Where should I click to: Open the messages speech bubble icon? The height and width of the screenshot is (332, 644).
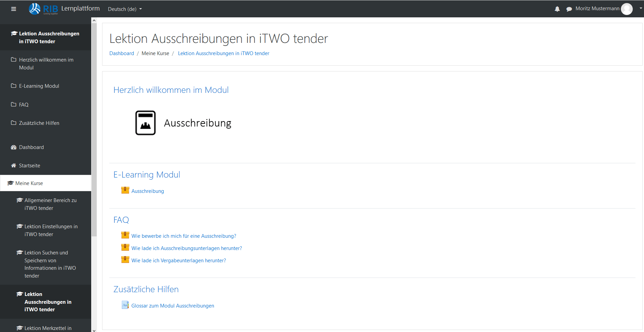[x=569, y=9]
